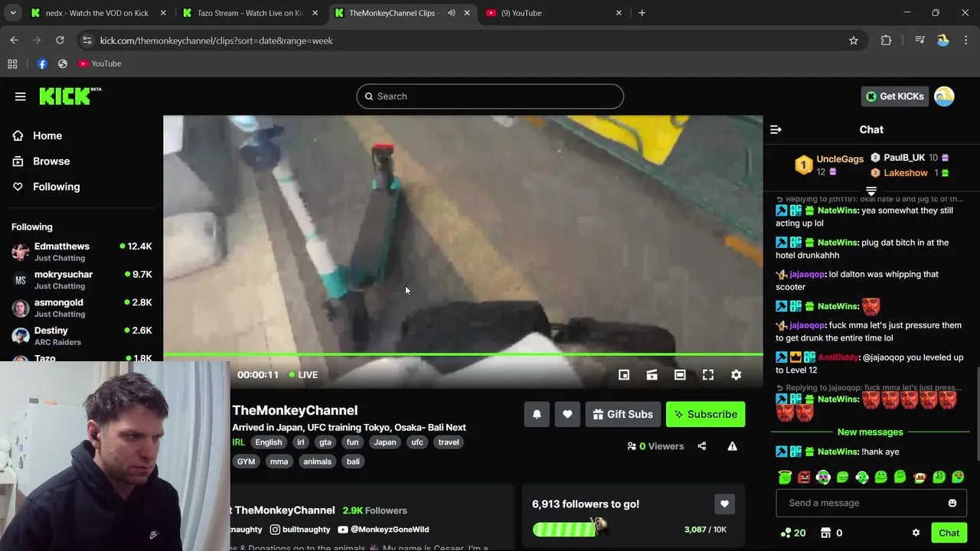Click the GYM tag
The image size is (980, 551).
click(x=247, y=461)
